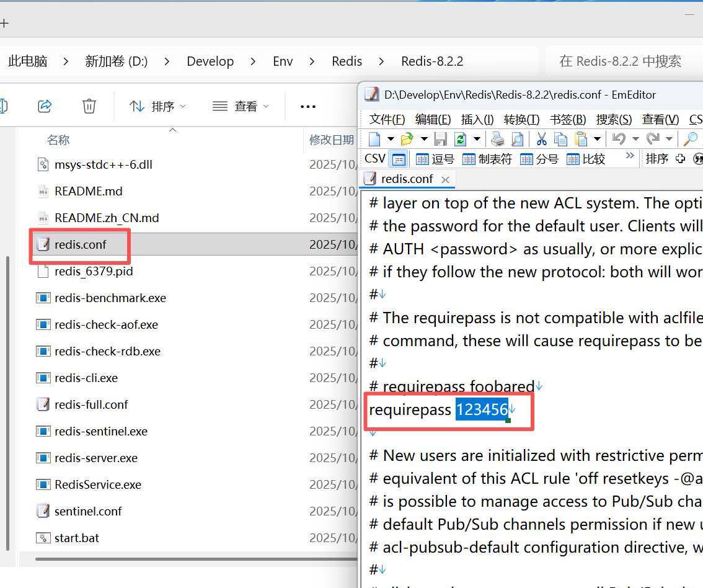
Task: Open the Explorer 查看 view dropdown
Action: [241, 106]
